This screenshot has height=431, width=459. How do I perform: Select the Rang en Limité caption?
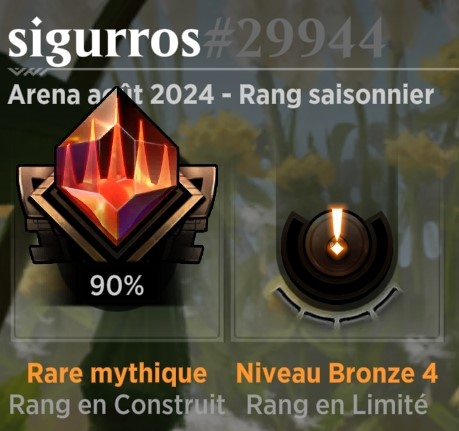[337, 404]
